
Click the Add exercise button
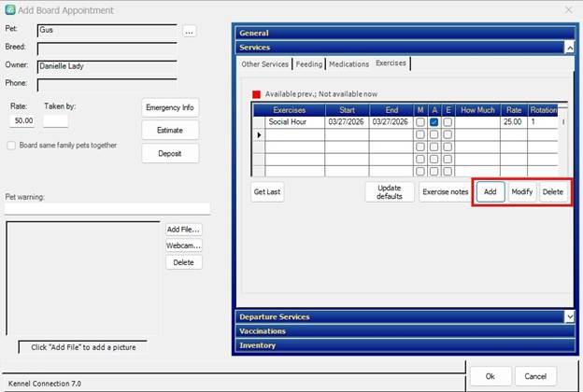(489, 191)
